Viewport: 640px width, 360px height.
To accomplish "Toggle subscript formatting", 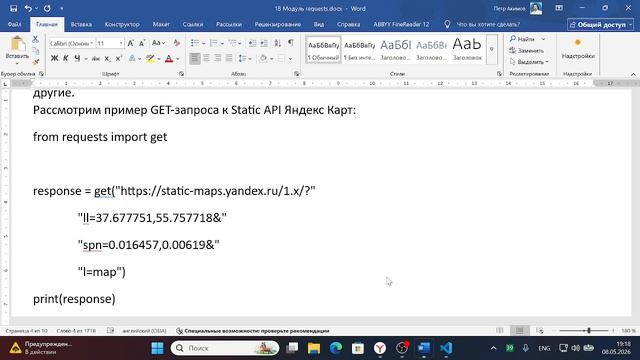I will pos(107,59).
